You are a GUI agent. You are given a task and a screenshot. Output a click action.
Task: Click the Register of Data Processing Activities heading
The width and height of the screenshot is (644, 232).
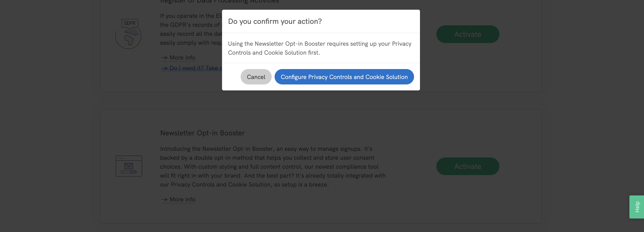click(220, 1)
